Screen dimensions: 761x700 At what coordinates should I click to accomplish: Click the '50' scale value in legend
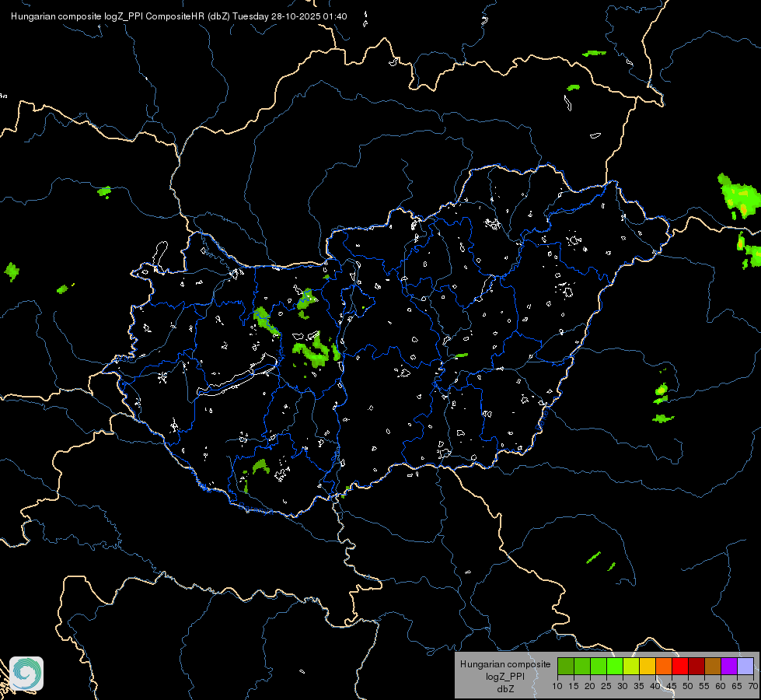(x=688, y=687)
